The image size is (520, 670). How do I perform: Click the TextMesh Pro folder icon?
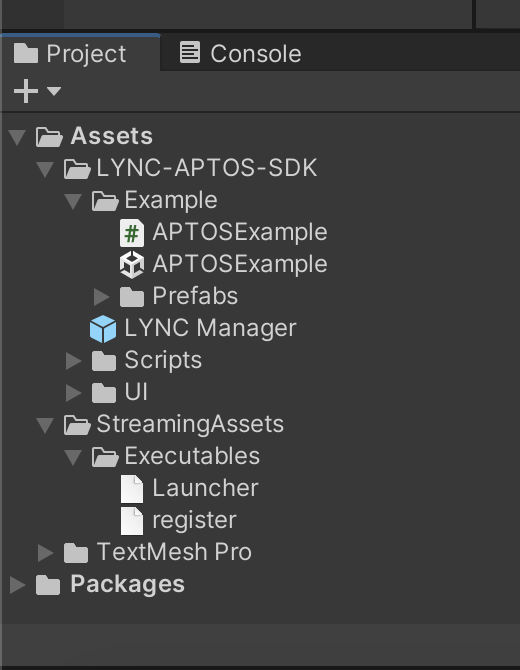[76, 552]
